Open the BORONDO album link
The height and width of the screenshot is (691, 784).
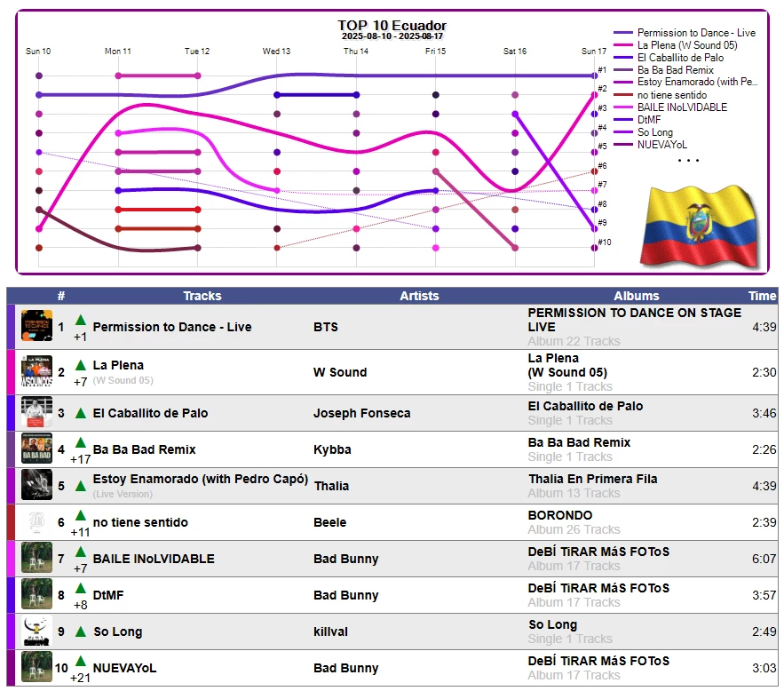(x=560, y=515)
